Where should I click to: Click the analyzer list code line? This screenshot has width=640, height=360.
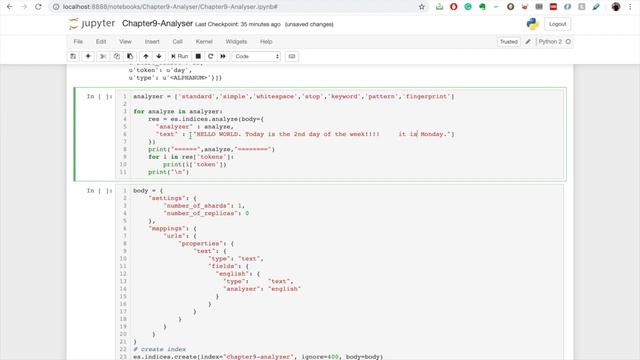(x=293, y=96)
